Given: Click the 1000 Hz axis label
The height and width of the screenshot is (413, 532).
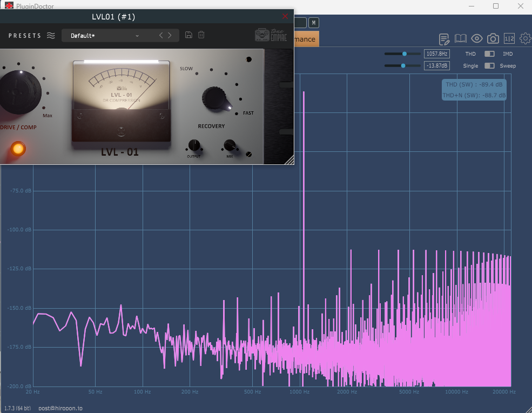Looking at the screenshot, I should click(x=299, y=391).
